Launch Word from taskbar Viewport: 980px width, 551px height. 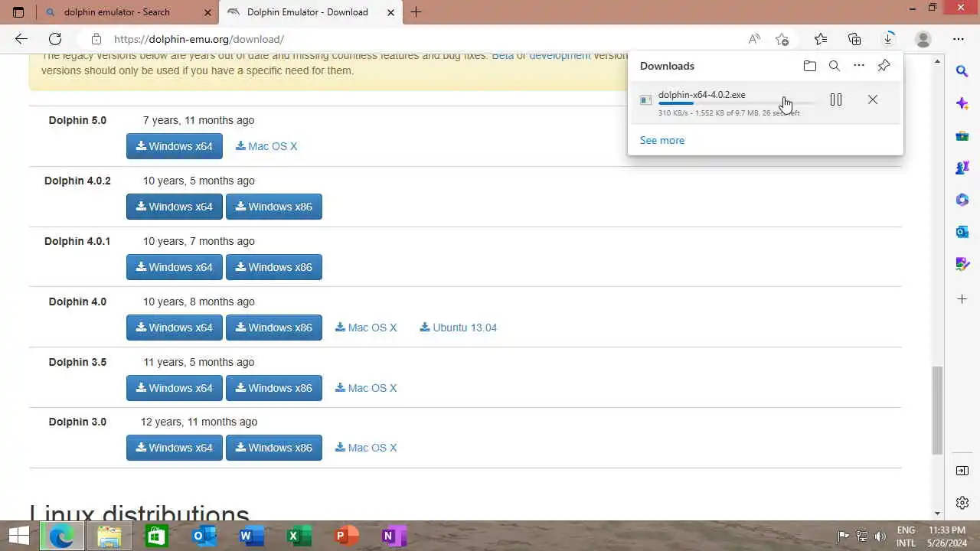coord(251,536)
